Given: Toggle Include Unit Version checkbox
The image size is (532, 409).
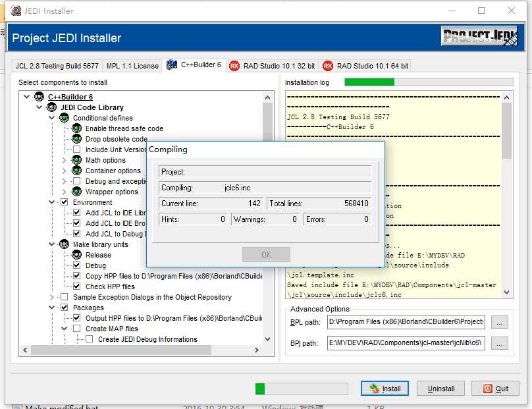Looking at the screenshot, I should coord(77,150).
